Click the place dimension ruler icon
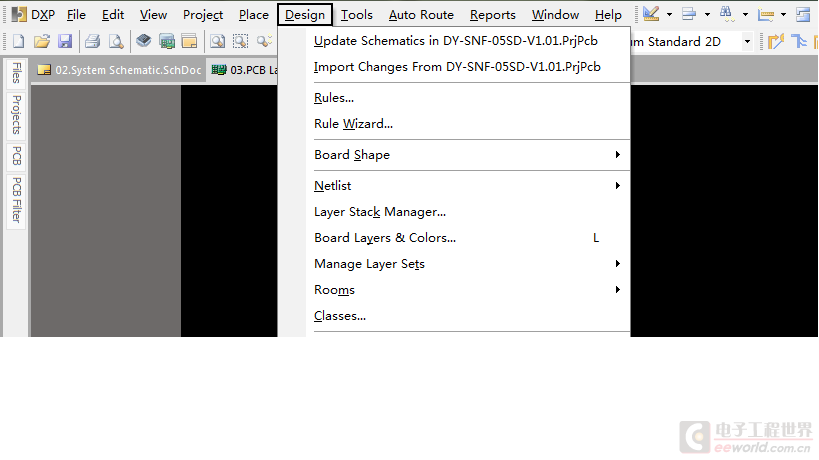Screen dimensions: 819x460 765,15
